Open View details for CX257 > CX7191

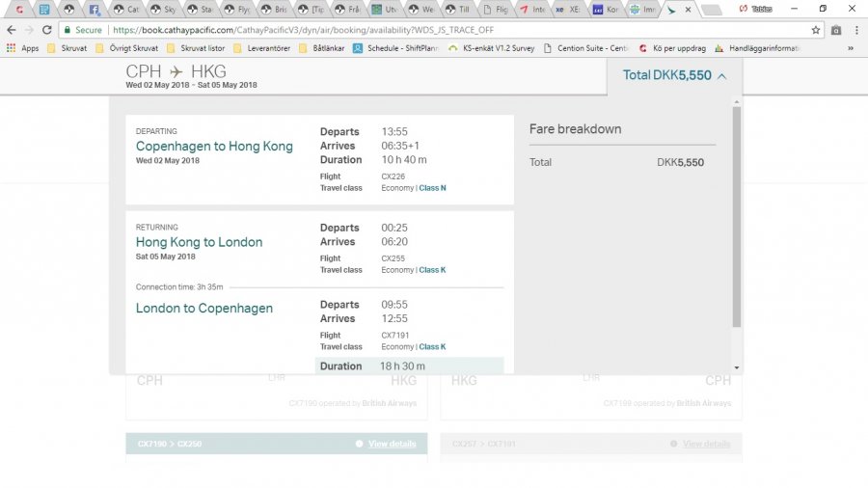(706, 444)
